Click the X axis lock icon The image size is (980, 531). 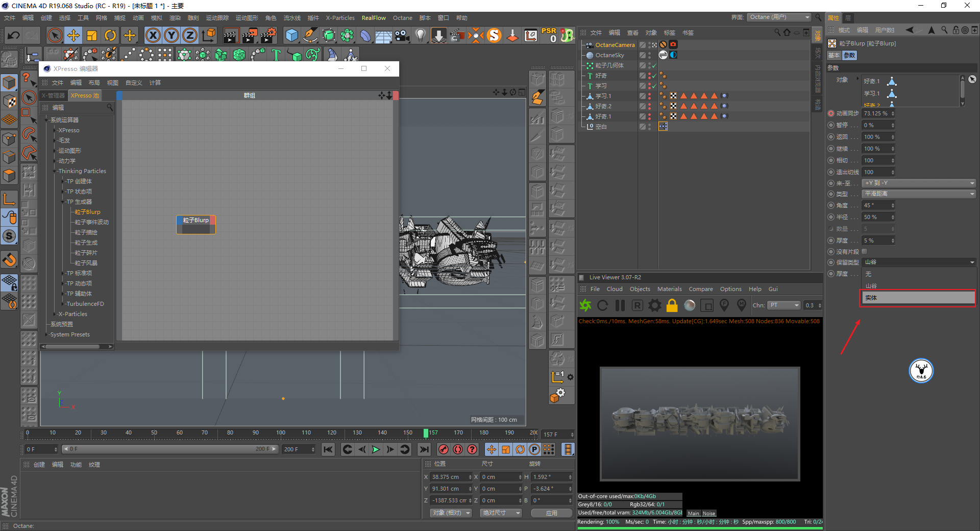point(153,36)
